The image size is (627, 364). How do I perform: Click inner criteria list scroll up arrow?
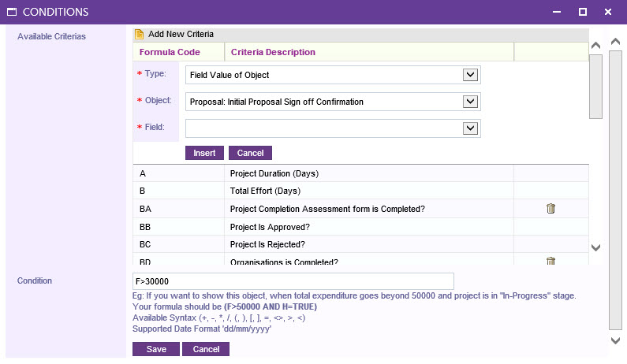click(x=595, y=46)
